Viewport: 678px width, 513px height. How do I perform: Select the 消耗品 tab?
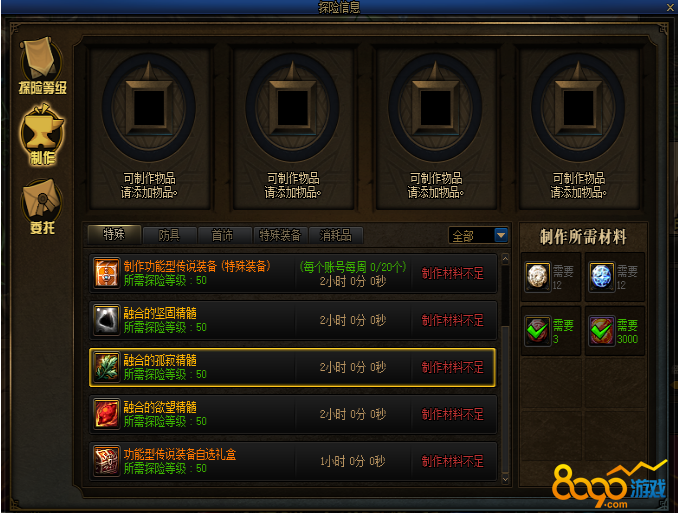(x=336, y=235)
